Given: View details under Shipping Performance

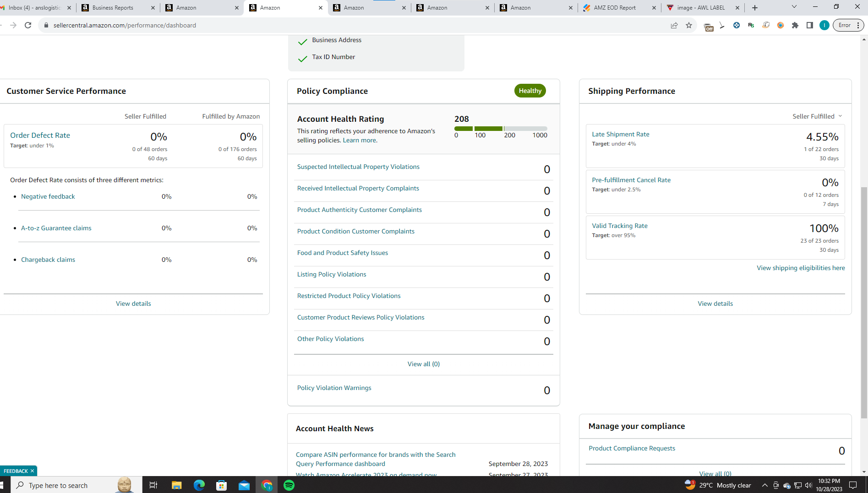Looking at the screenshot, I should [715, 303].
